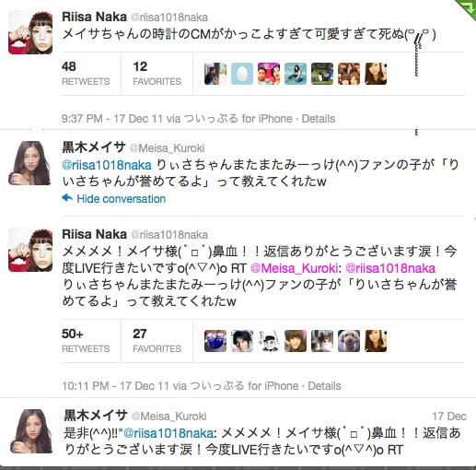View the 12 favorites count

pyautogui.click(x=157, y=74)
